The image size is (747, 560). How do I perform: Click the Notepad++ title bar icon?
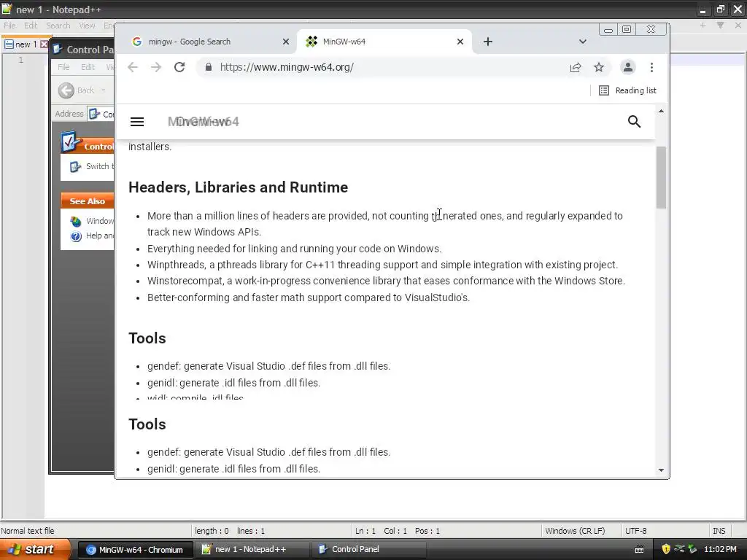click(x=7, y=9)
